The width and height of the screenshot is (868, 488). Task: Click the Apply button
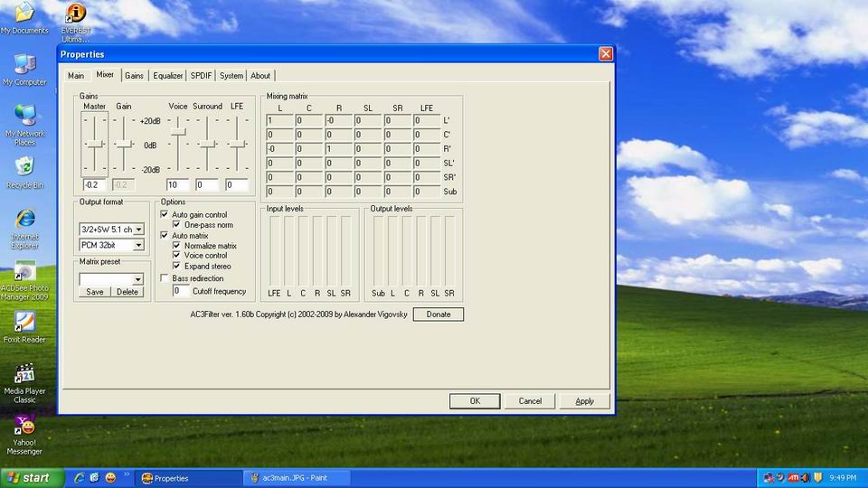[x=585, y=401]
